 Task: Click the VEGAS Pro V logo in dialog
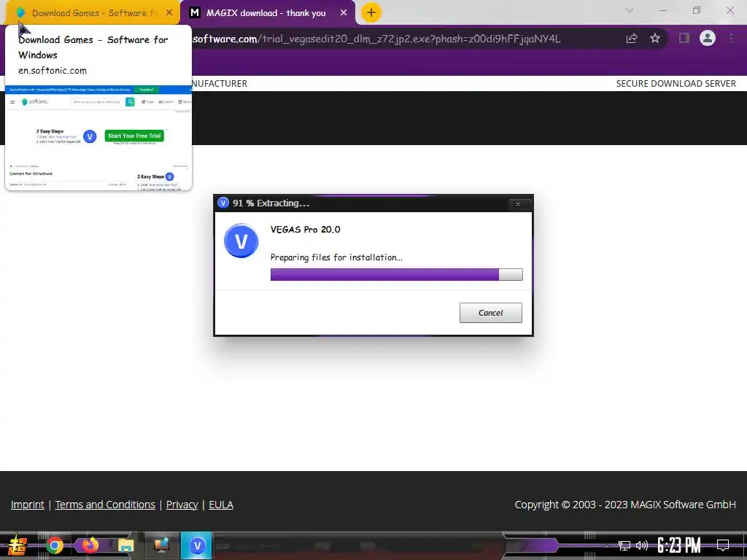pos(241,241)
